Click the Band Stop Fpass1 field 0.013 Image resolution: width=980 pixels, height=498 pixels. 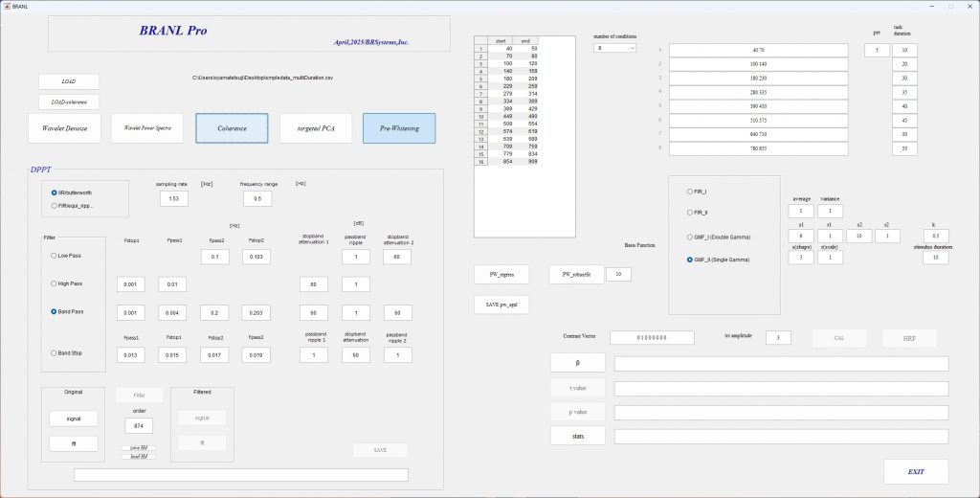130,355
